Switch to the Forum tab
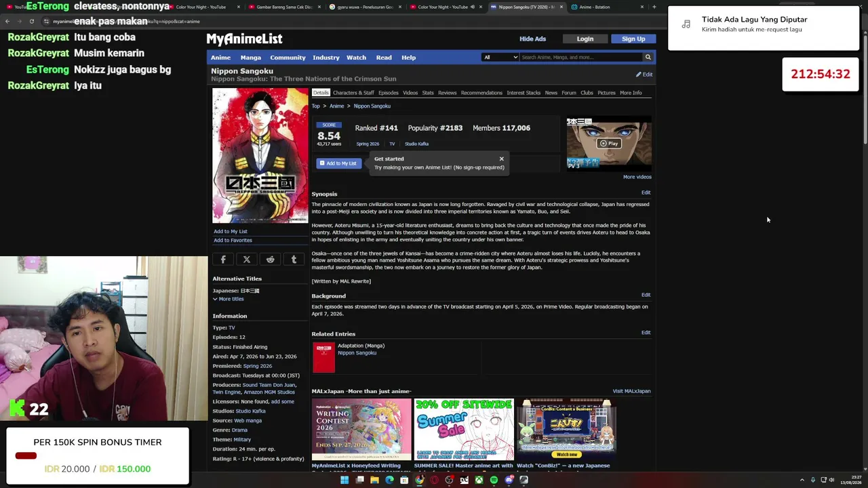The height and width of the screenshot is (488, 868). [x=569, y=93]
